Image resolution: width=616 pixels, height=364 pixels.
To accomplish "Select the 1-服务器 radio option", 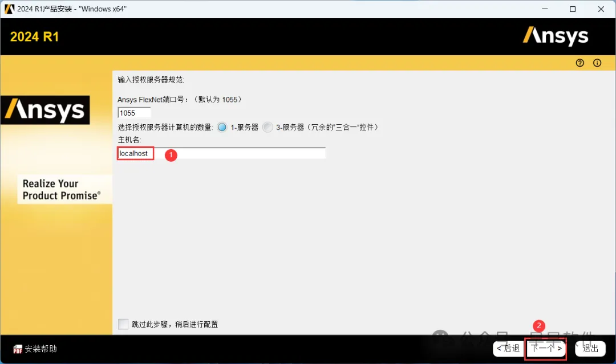I will point(222,127).
